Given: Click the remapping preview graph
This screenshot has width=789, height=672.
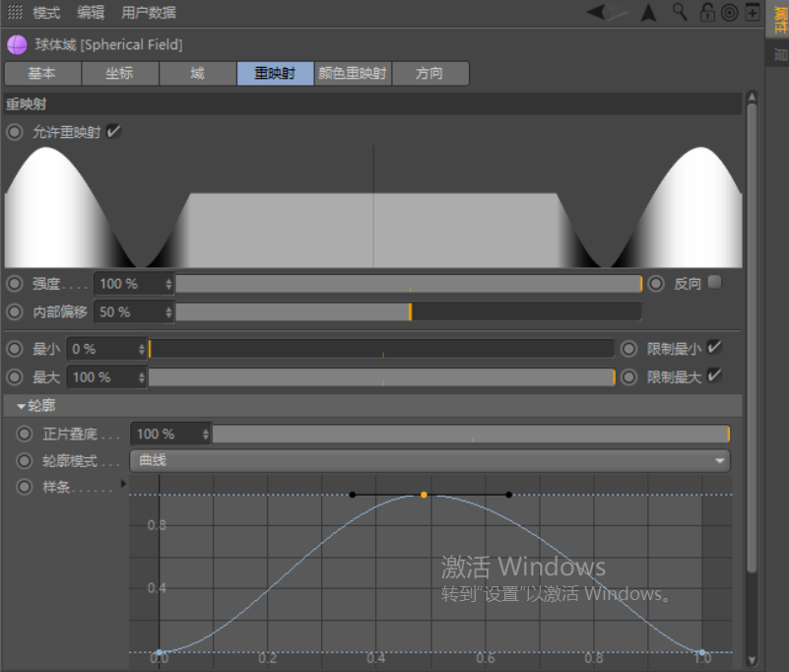Looking at the screenshot, I should 373,206.
